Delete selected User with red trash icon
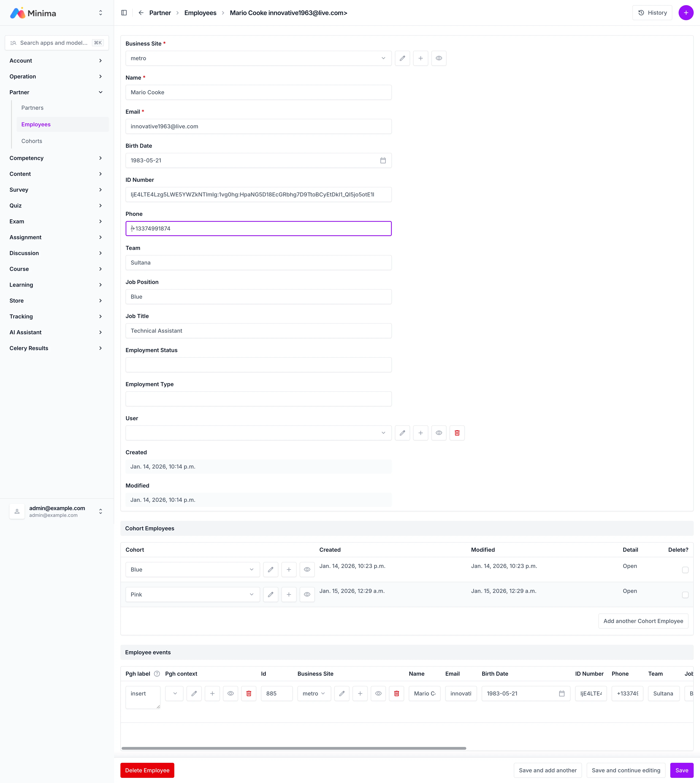Screen dimensions: 700x783 [x=457, y=433]
